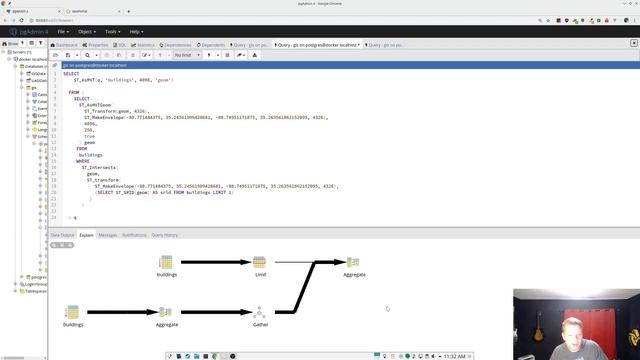This screenshot has height=360, width=640.
Task: Expand the Login/Group Roles node
Action: point(16,284)
